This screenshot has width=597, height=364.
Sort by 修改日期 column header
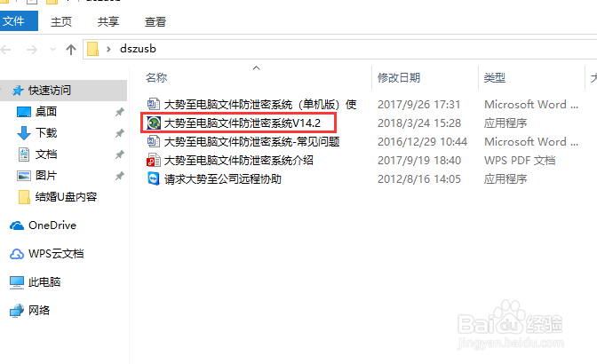pyautogui.click(x=399, y=78)
